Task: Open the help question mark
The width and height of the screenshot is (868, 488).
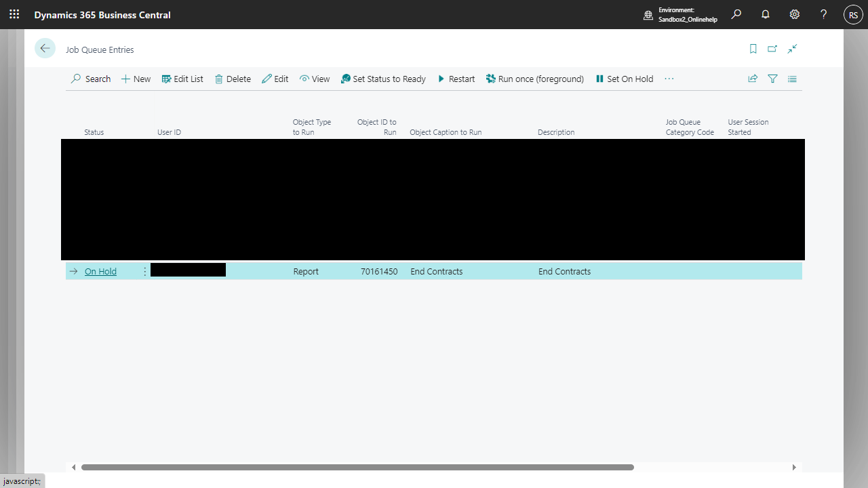Action: click(823, 14)
